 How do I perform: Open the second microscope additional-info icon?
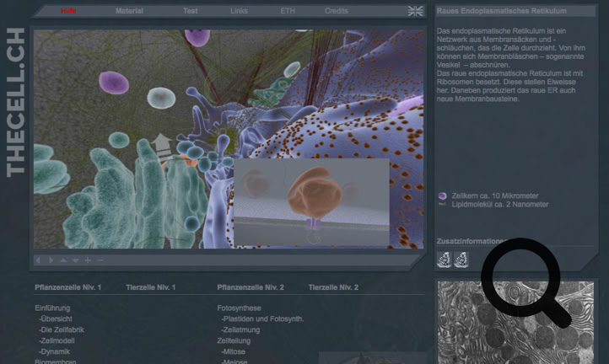tap(461, 260)
